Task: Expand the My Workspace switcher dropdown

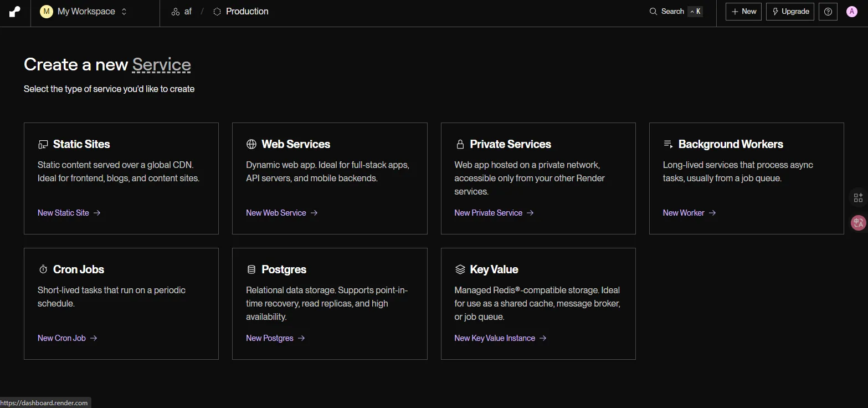Action: (x=84, y=12)
